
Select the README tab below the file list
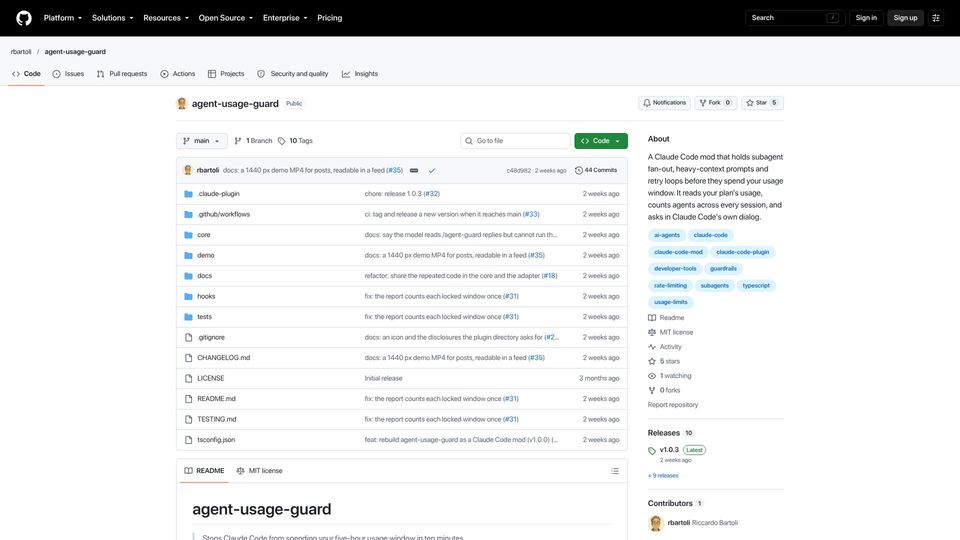pyautogui.click(x=204, y=471)
